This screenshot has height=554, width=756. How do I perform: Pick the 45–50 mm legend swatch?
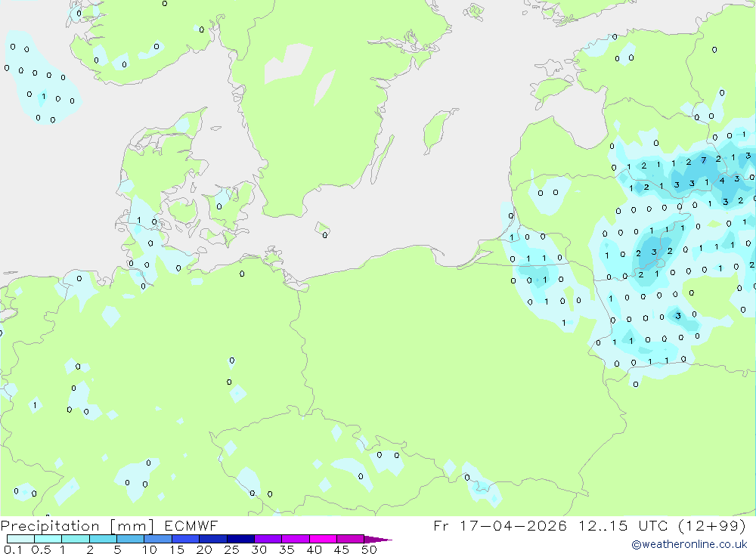tap(351, 539)
